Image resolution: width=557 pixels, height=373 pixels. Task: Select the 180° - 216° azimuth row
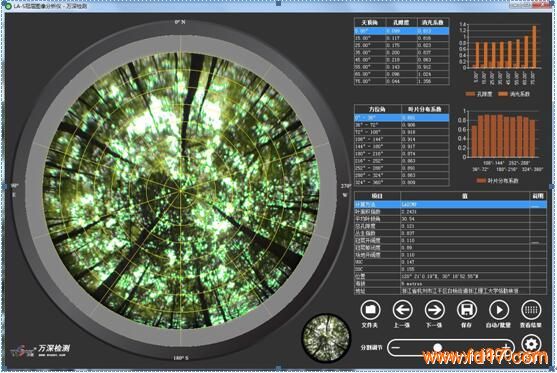[x=401, y=153]
